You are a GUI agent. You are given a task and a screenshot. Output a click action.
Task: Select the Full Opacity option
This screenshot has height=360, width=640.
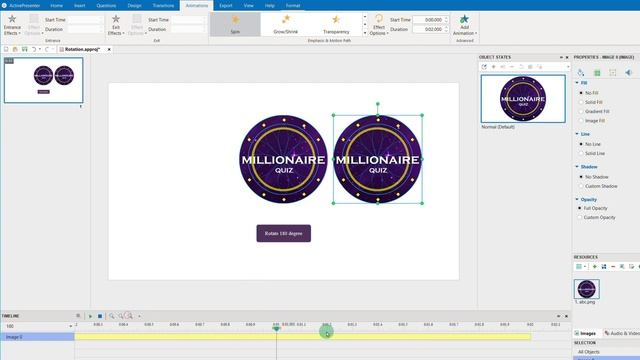tap(592, 208)
